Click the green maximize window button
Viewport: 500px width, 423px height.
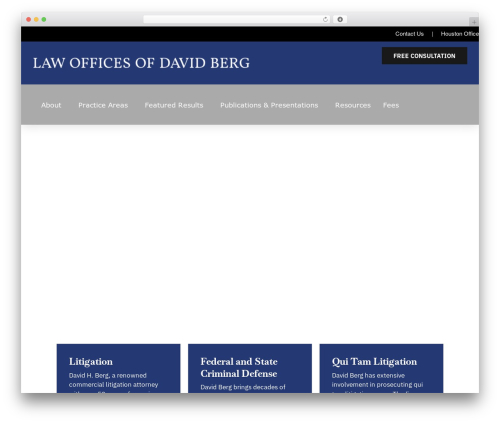[44, 19]
